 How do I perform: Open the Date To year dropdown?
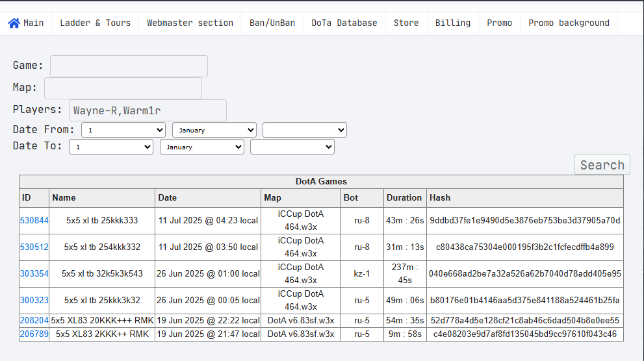click(x=292, y=147)
